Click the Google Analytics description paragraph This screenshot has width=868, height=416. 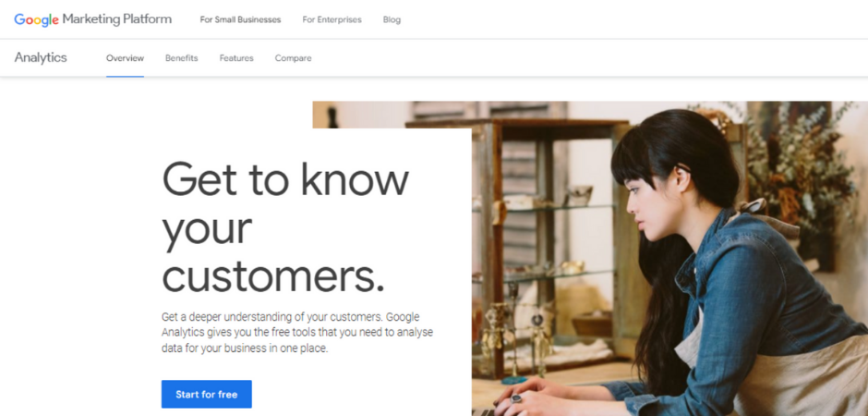point(297,333)
